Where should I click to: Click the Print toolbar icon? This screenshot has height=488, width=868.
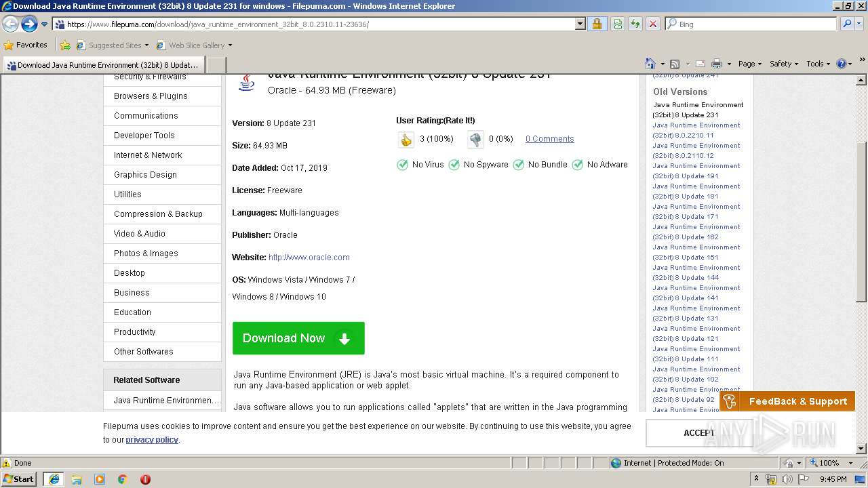click(x=717, y=64)
